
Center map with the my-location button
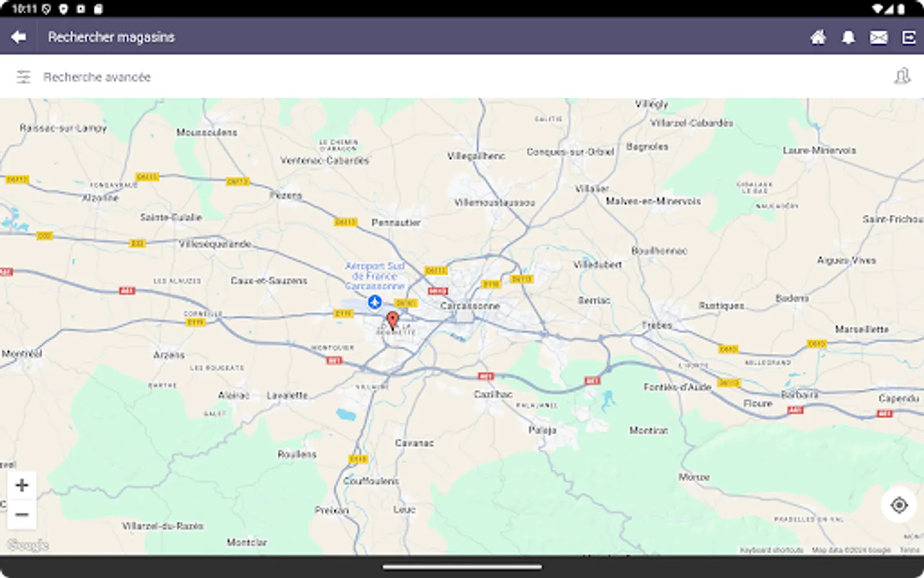[898, 505]
